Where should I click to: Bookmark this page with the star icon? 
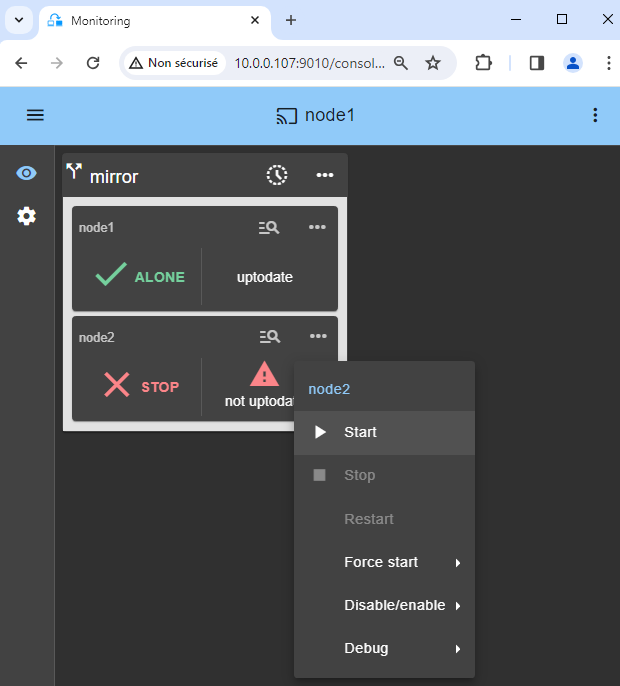coord(433,63)
